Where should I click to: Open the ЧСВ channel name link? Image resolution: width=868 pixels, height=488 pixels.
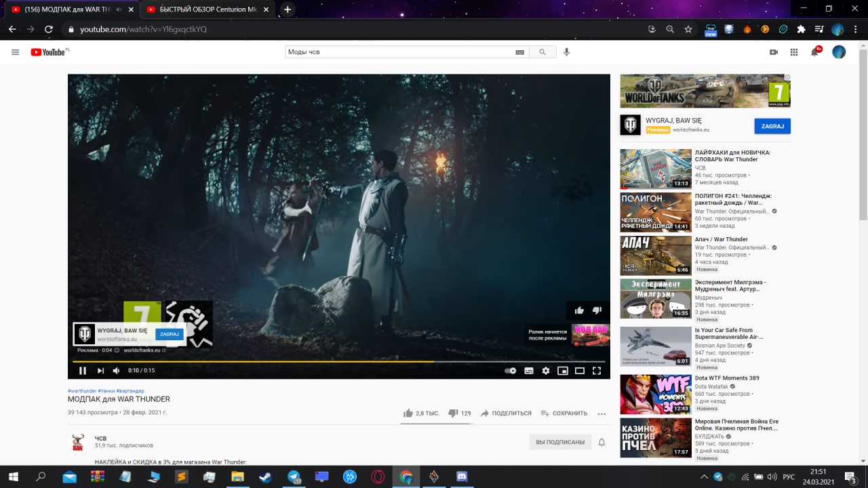100,438
